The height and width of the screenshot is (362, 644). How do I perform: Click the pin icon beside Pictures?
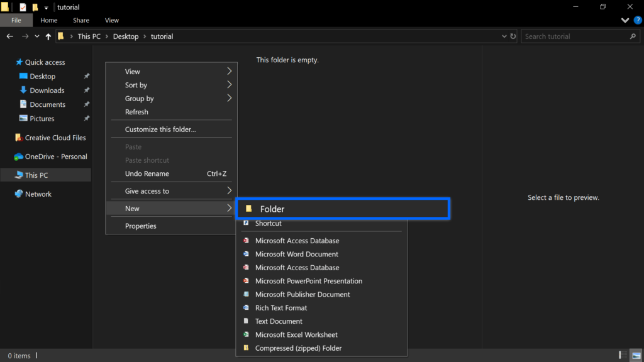pyautogui.click(x=86, y=119)
